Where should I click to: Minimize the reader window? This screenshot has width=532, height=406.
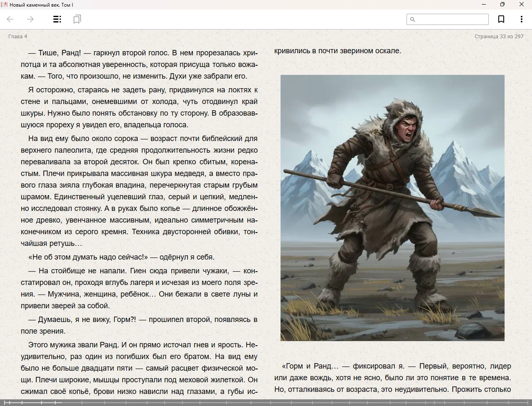point(483,5)
